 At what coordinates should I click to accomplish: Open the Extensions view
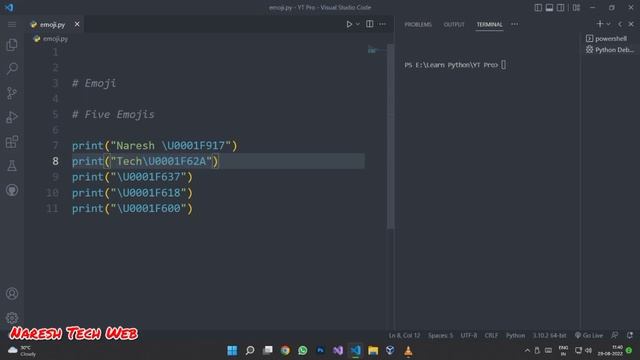(x=12, y=142)
